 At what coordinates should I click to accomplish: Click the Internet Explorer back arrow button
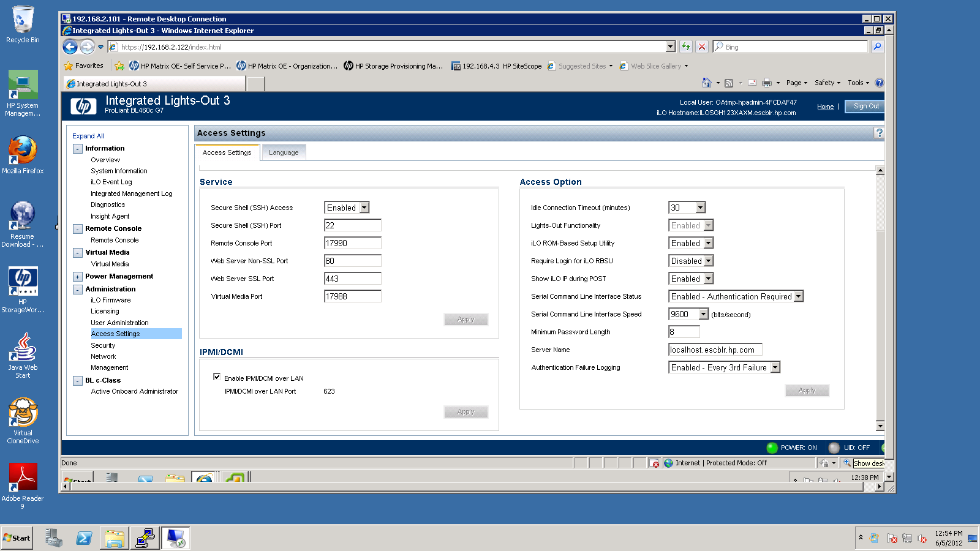click(70, 47)
